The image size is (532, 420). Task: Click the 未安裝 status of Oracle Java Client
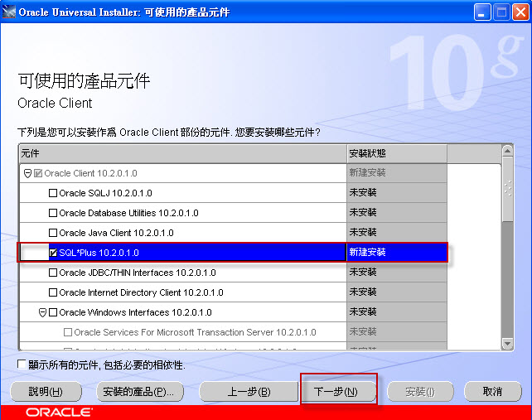[363, 233]
